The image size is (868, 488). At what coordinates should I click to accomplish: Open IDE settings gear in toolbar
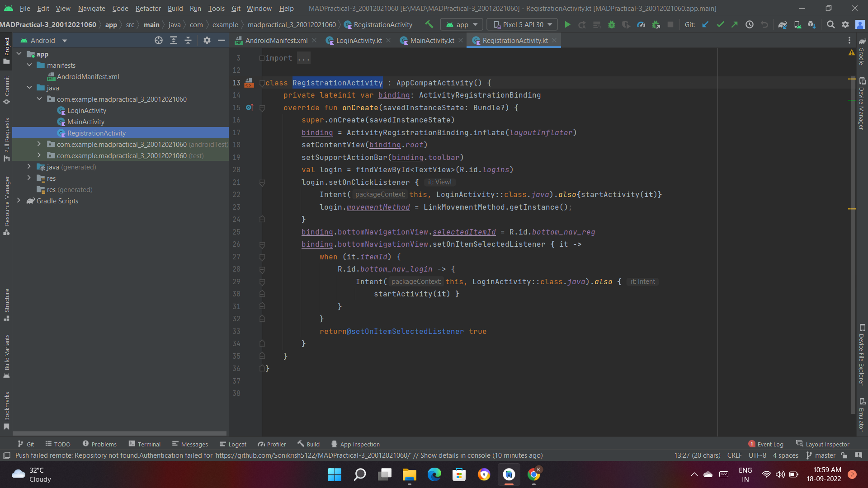coord(845,25)
